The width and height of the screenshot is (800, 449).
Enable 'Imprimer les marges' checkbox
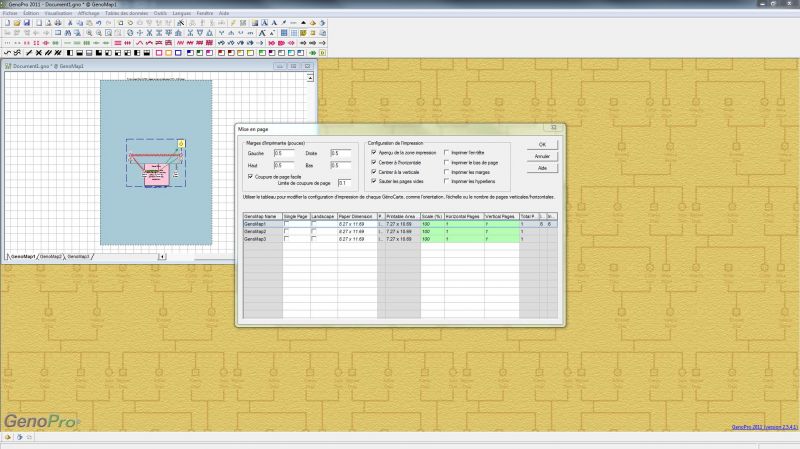click(x=446, y=172)
